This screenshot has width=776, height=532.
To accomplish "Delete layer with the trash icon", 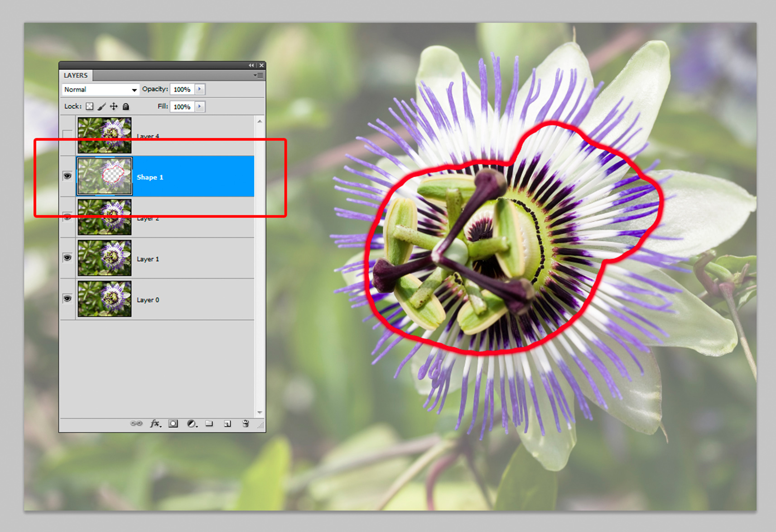I will 246,423.
